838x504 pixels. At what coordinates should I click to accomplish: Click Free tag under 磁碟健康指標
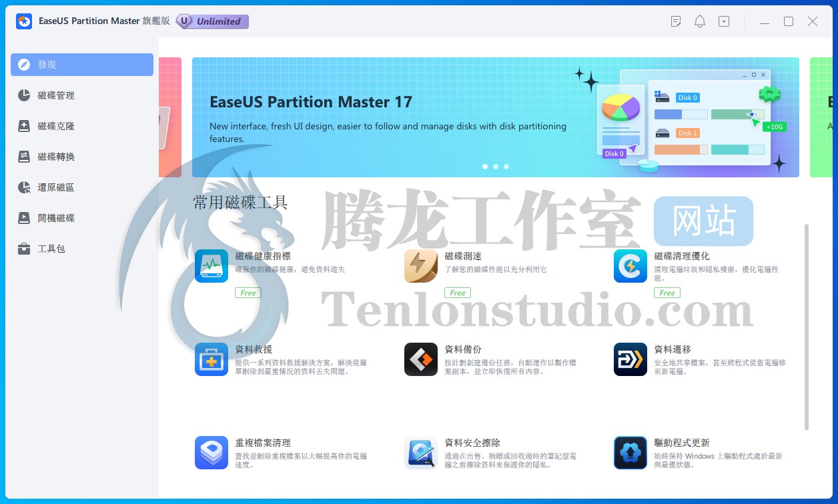coord(248,293)
